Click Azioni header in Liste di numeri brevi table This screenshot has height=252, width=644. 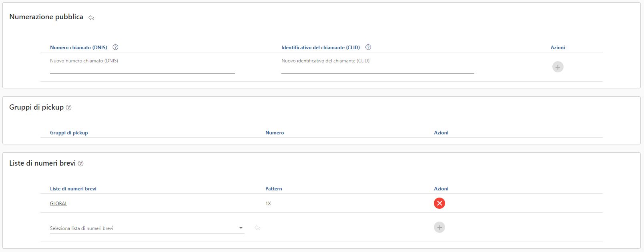(x=441, y=189)
